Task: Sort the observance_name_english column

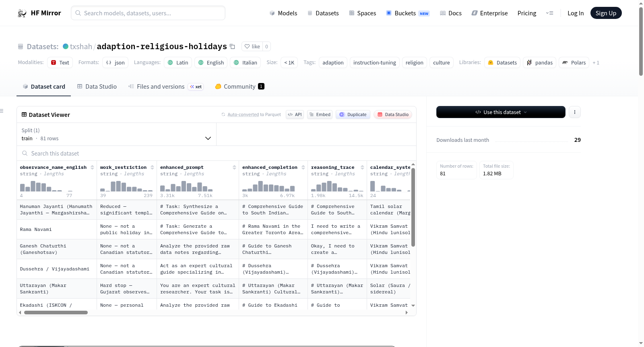Action: (x=92, y=167)
